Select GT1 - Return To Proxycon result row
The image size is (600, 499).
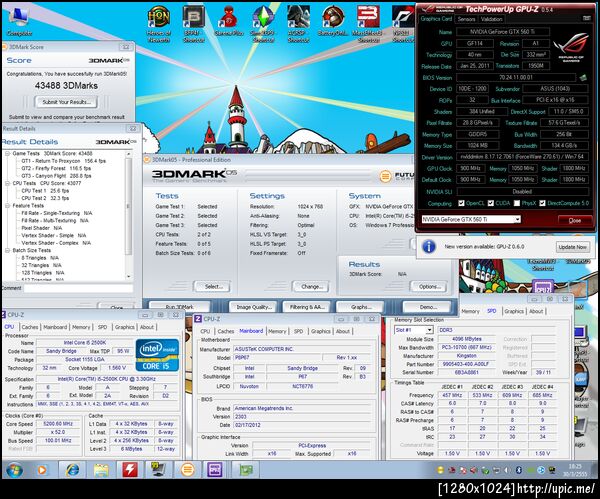point(64,161)
